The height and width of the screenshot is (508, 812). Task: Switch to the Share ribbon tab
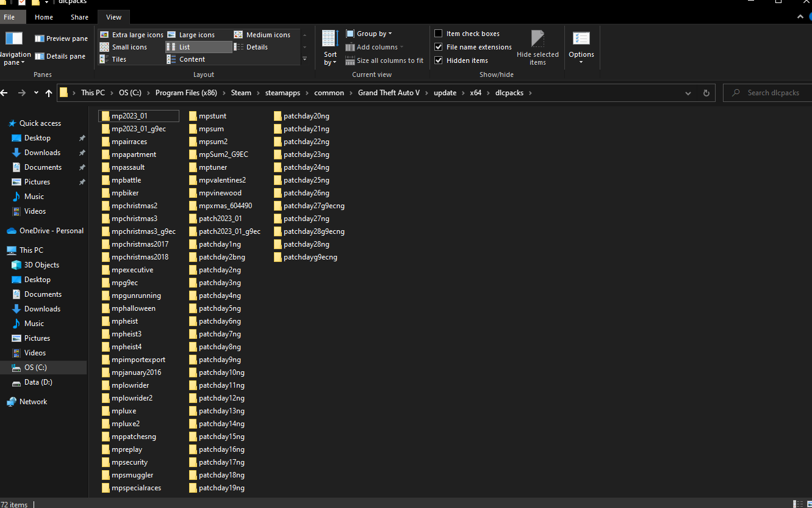point(79,17)
